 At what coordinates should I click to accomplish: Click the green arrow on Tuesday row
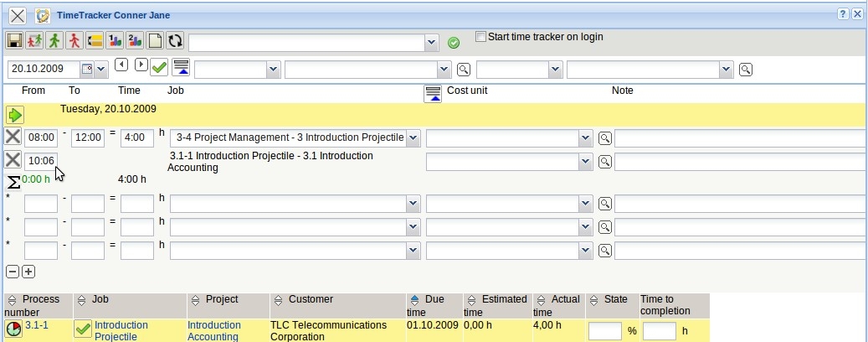point(15,116)
